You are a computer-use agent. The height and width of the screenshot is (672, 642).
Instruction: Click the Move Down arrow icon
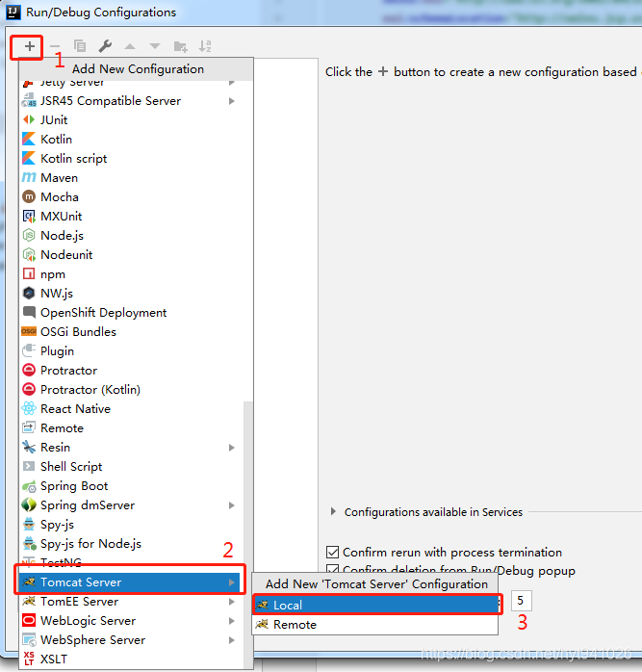155,46
